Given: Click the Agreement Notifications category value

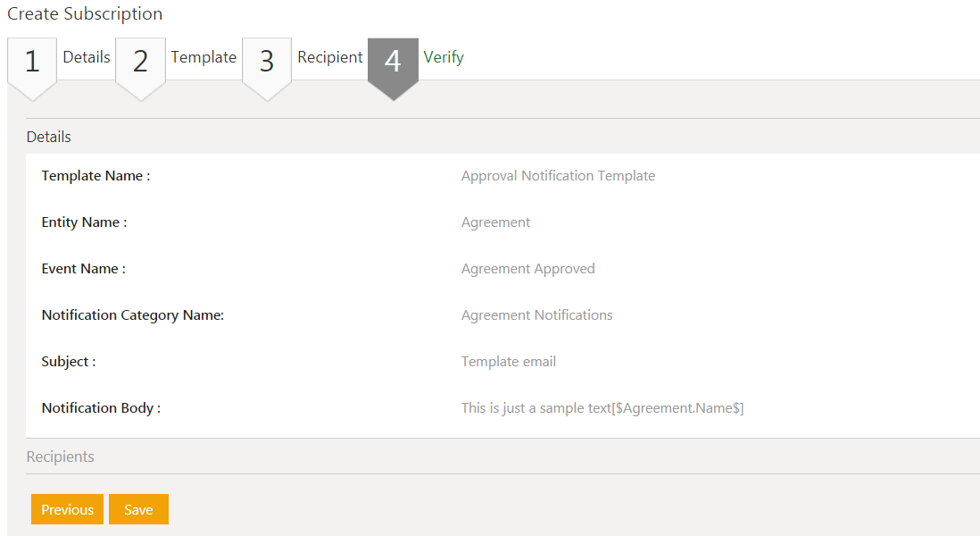Looking at the screenshot, I should (536, 315).
